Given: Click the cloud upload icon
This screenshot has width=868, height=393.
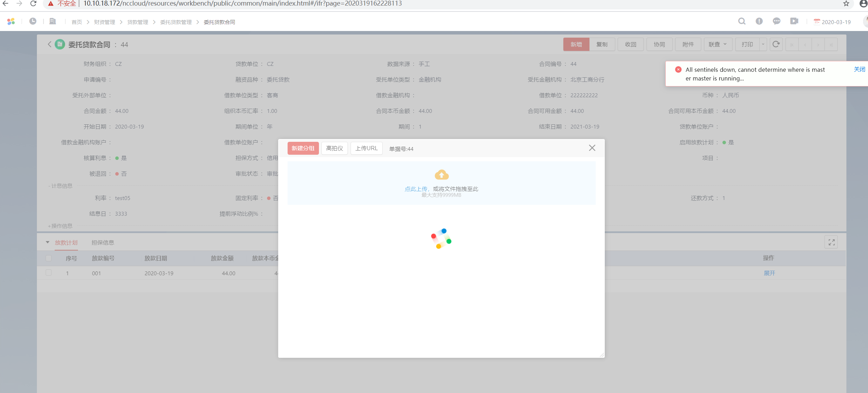Looking at the screenshot, I should click(441, 175).
